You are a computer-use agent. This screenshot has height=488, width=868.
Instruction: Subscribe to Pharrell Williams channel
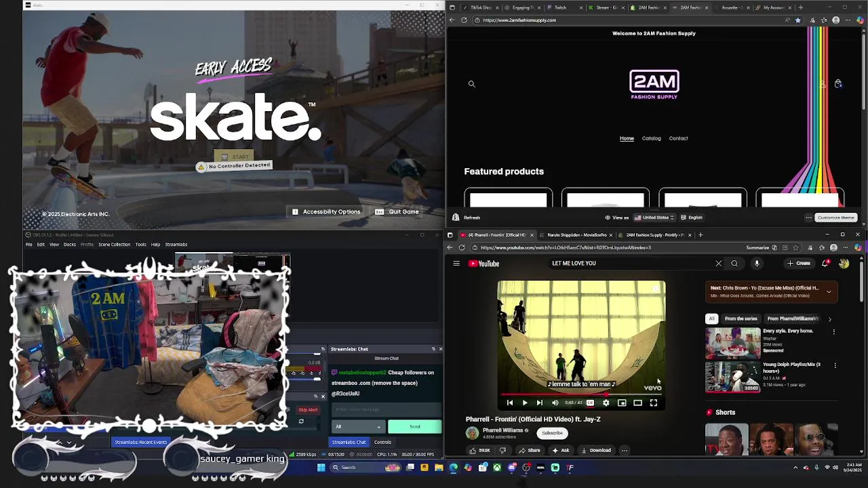[552, 433]
